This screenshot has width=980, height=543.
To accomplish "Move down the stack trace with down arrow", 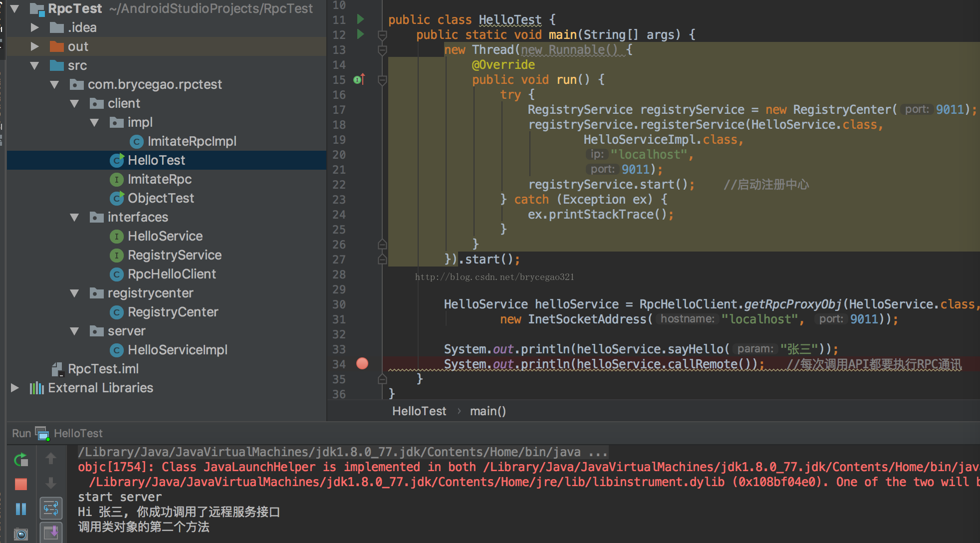I will [51, 483].
